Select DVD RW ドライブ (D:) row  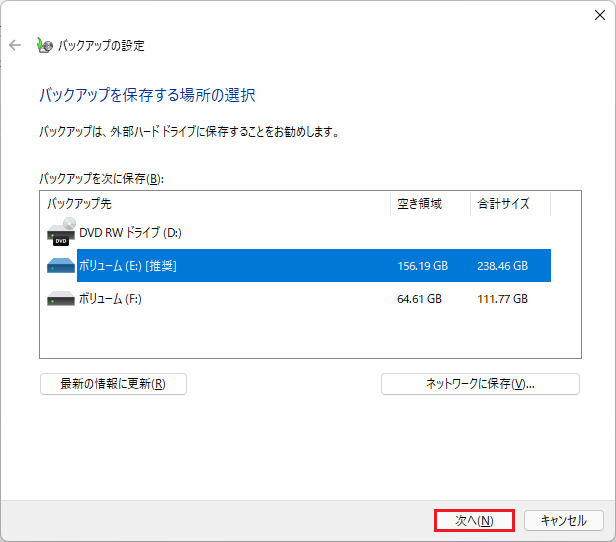299,232
